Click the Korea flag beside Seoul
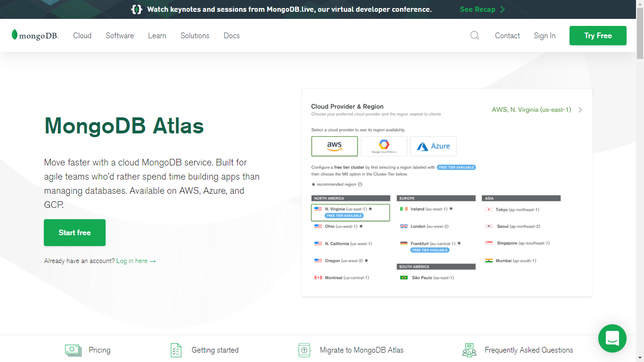This screenshot has width=644, height=362. click(x=489, y=226)
